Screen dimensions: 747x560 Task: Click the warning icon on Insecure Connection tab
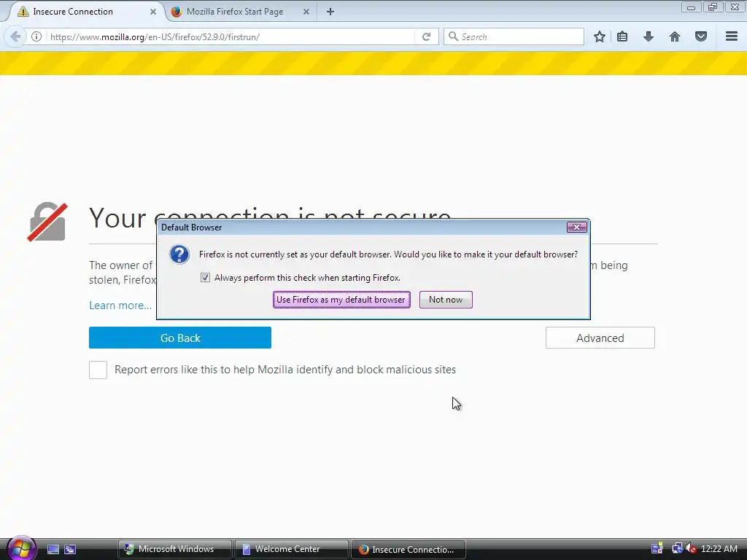click(x=23, y=12)
